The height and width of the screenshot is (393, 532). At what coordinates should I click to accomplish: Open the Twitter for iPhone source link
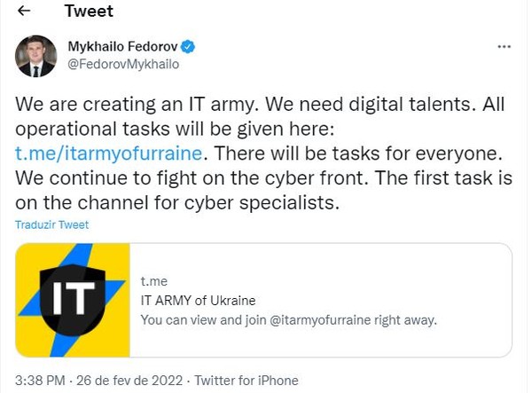[x=246, y=381]
